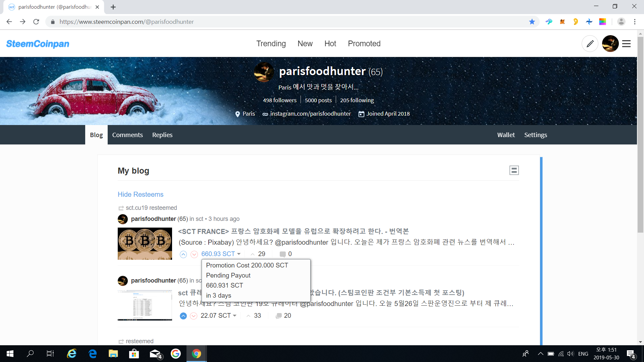Click the 498 followers count
Viewport: 644px width, 362px height.
click(x=280, y=100)
